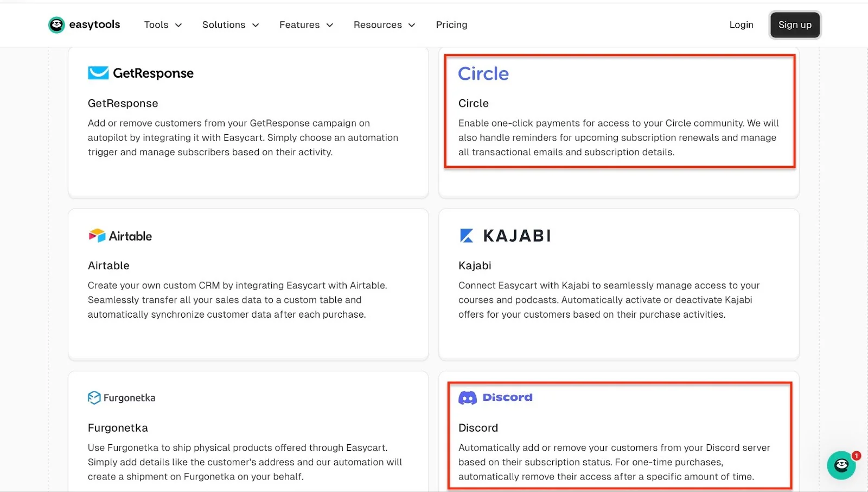
Task: Click the Furgonetka logo
Action: click(122, 398)
